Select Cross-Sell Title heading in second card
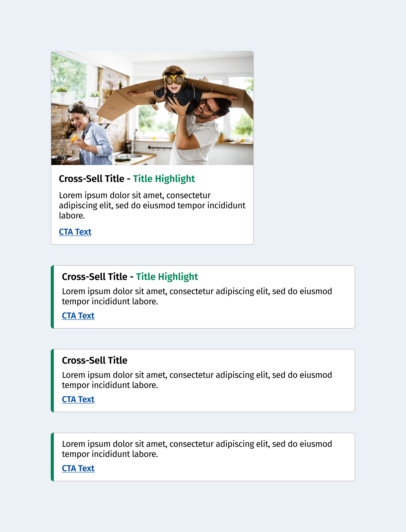The height and width of the screenshot is (532, 406). tap(95, 277)
